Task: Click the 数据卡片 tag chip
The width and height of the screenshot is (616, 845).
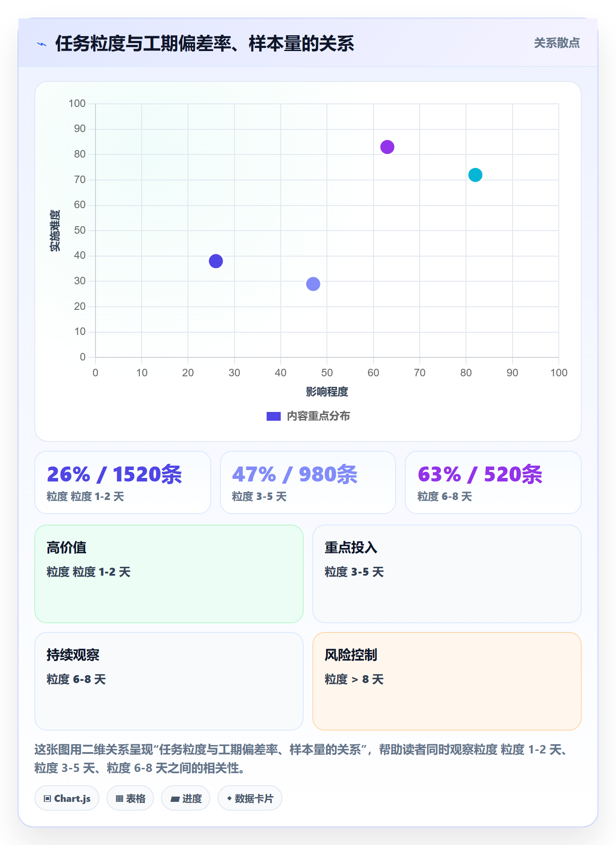Action: point(250,798)
